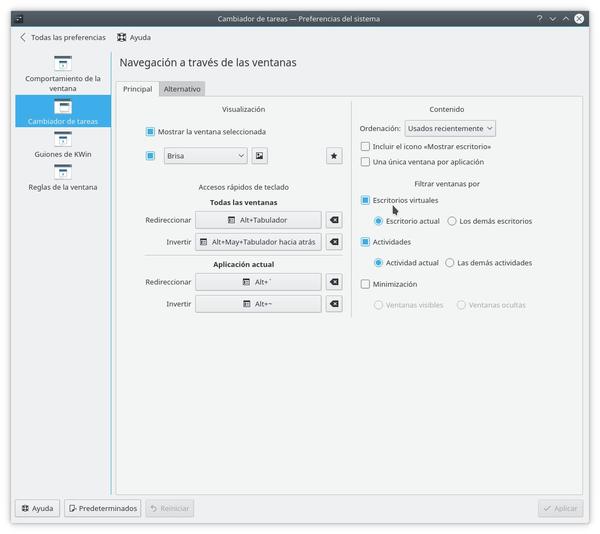Toggle Mostrar la ventana seleccionada checkbox

click(x=151, y=131)
